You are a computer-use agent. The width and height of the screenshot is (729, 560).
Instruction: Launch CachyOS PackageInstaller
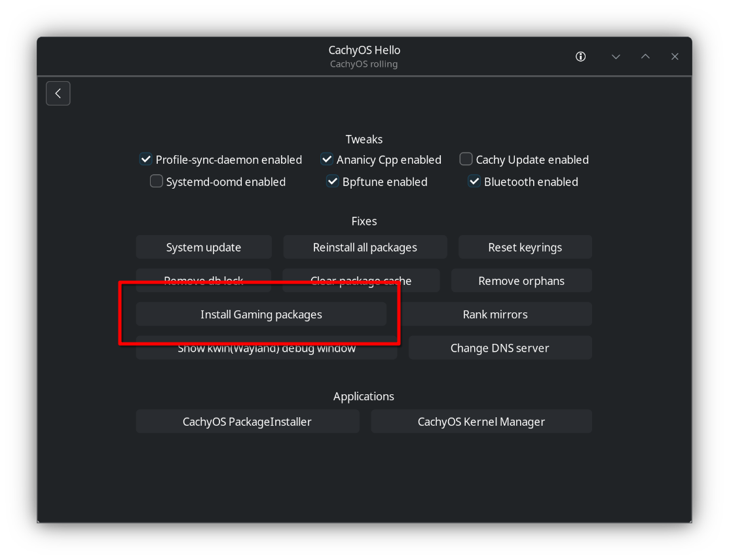tap(248, 422)
